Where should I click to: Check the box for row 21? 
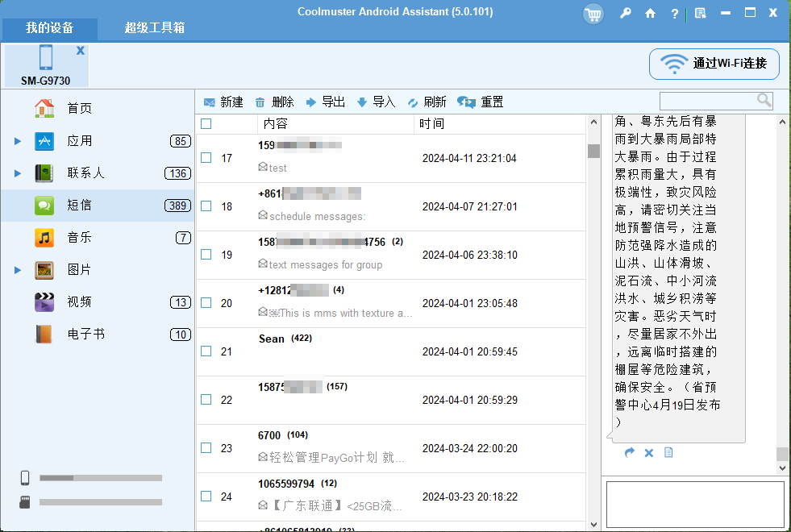(206, 351)
